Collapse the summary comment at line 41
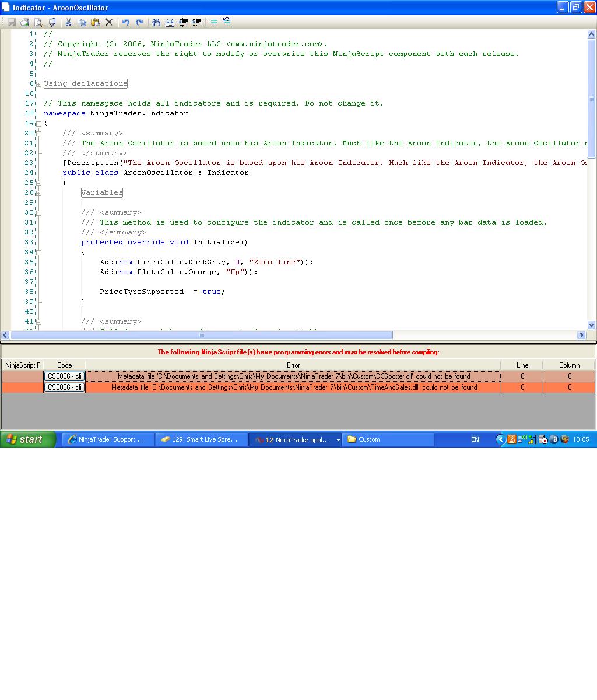597x700 pixels. point(38,322)
